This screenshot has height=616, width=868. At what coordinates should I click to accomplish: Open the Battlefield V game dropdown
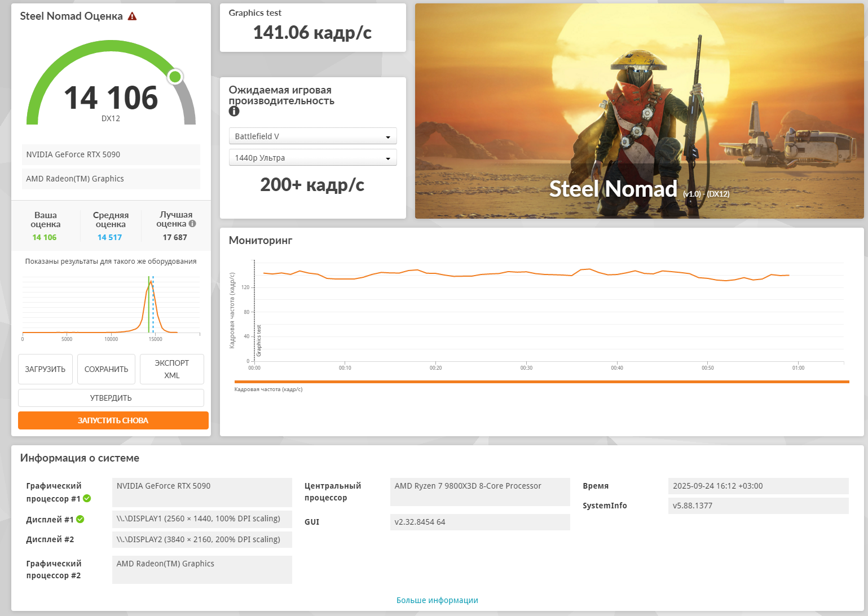[x=313, y=136]
